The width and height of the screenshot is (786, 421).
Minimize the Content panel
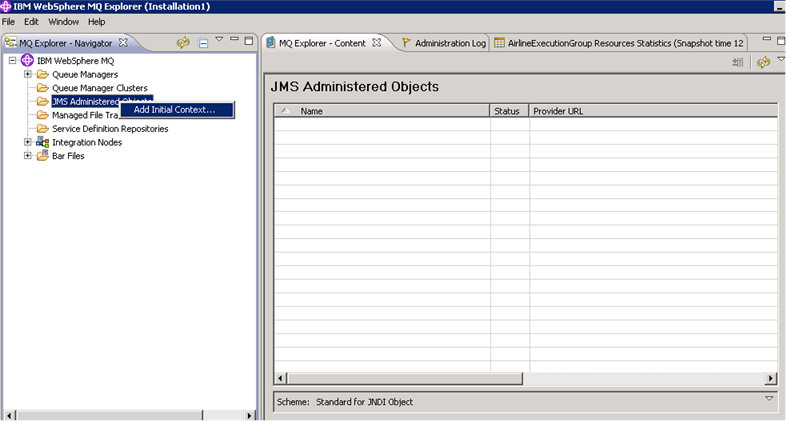(766, 39)
